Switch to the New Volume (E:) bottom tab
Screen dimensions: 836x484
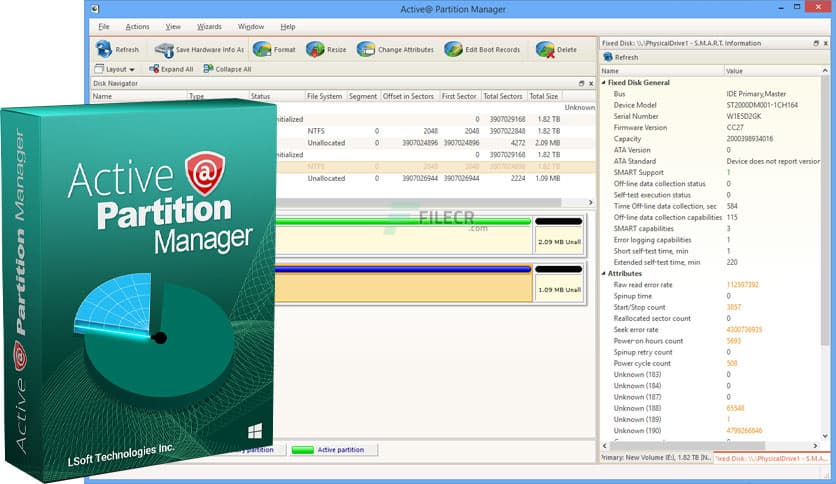(656, 458)
